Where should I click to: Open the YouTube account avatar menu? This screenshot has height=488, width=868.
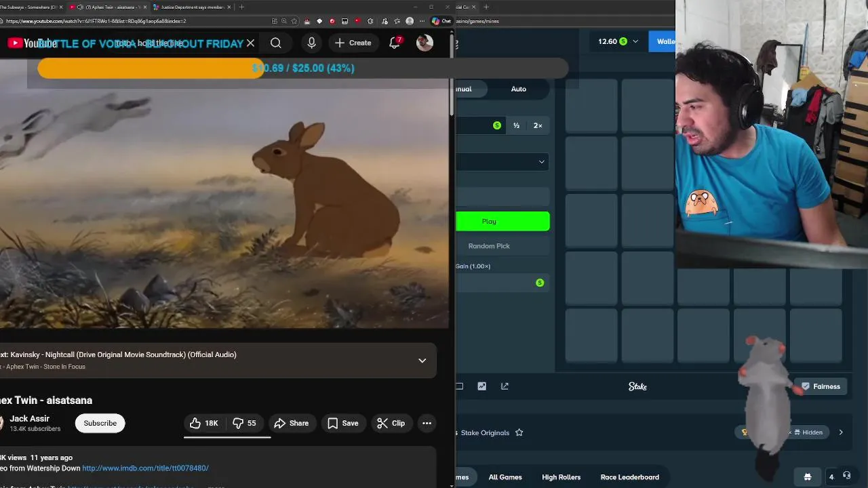click(425, 43)
